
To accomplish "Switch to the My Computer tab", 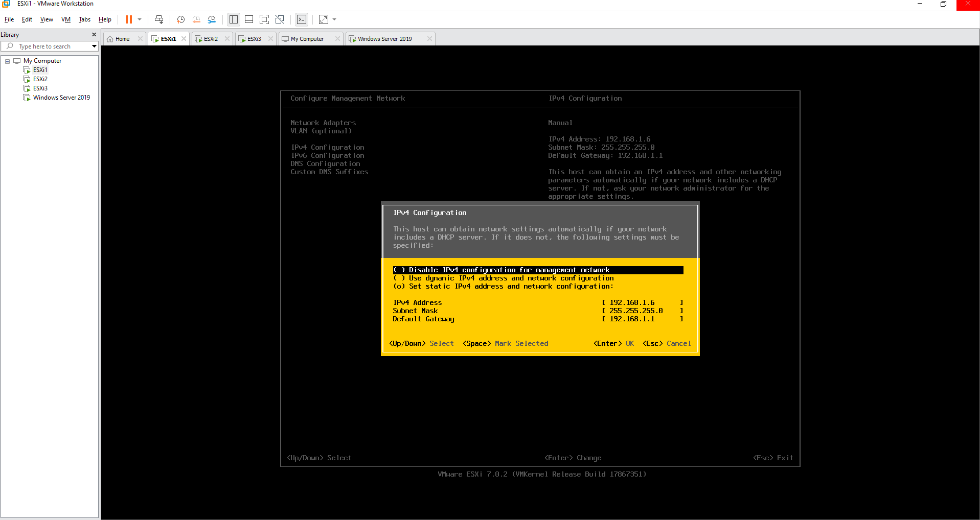I will 307,39.
